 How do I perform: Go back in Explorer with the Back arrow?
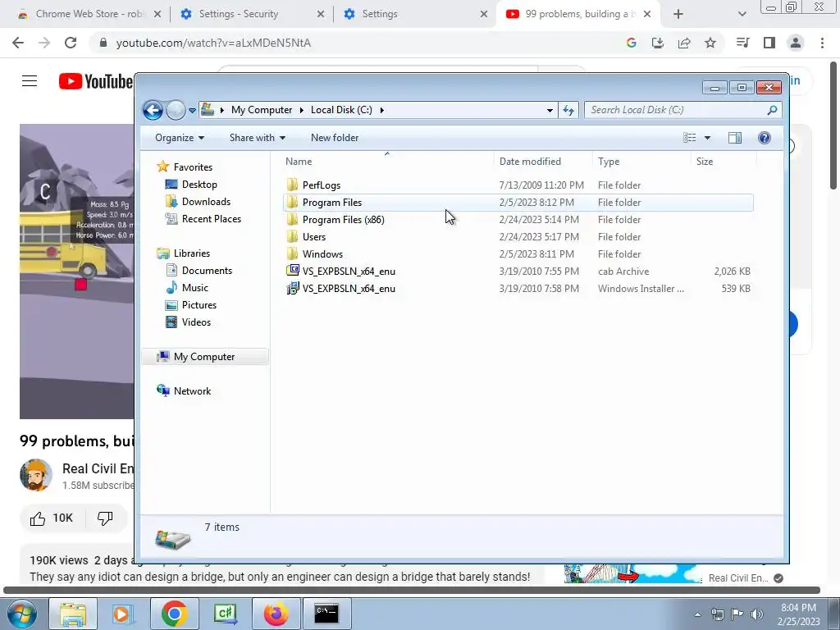pos(153,111)
